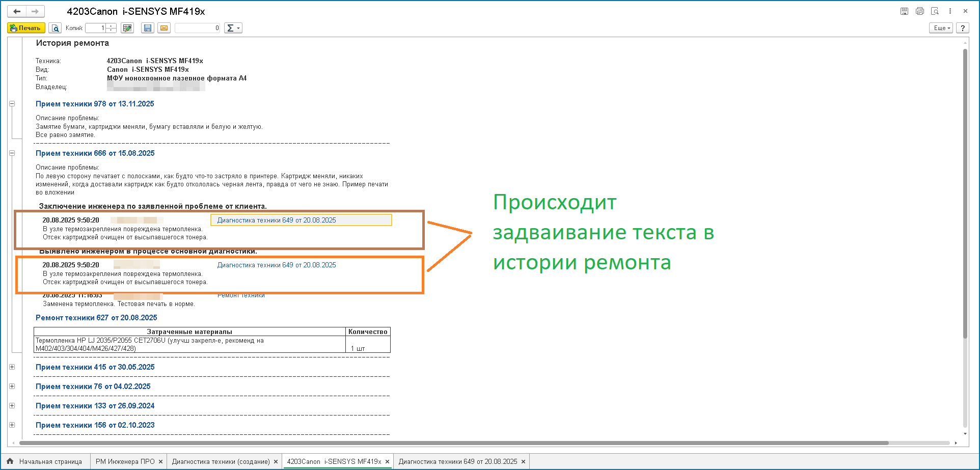Go back using the left arrow button

[17, 11]
